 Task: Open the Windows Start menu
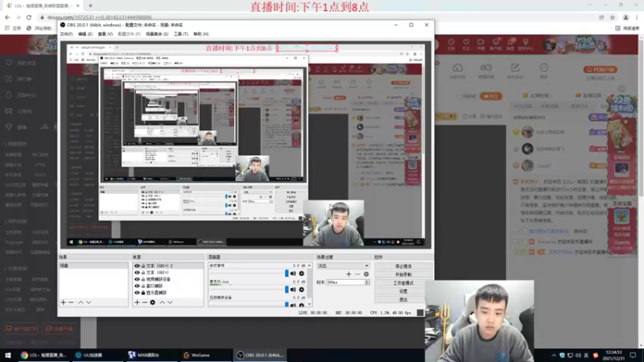point(8,355)
